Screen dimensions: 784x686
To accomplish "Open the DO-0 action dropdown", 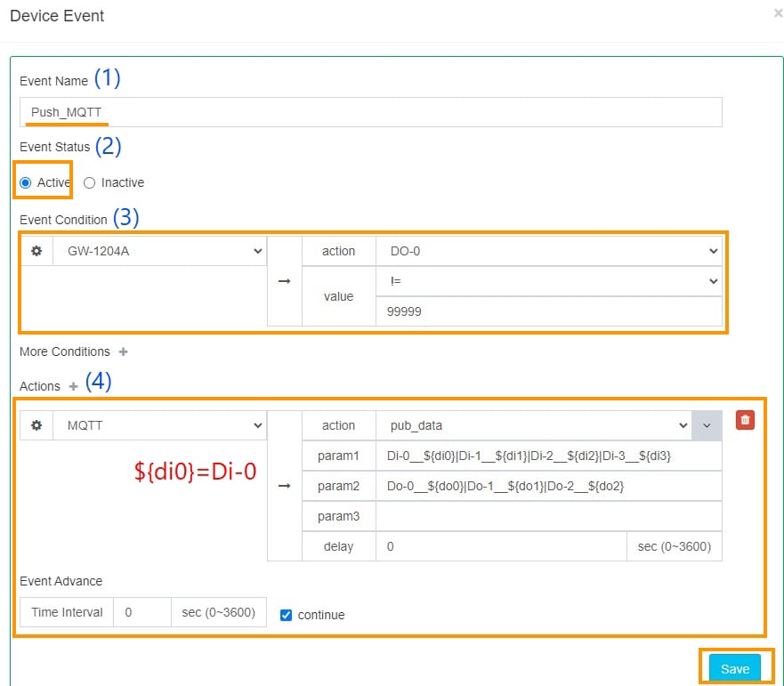I will tap(548, 252).
